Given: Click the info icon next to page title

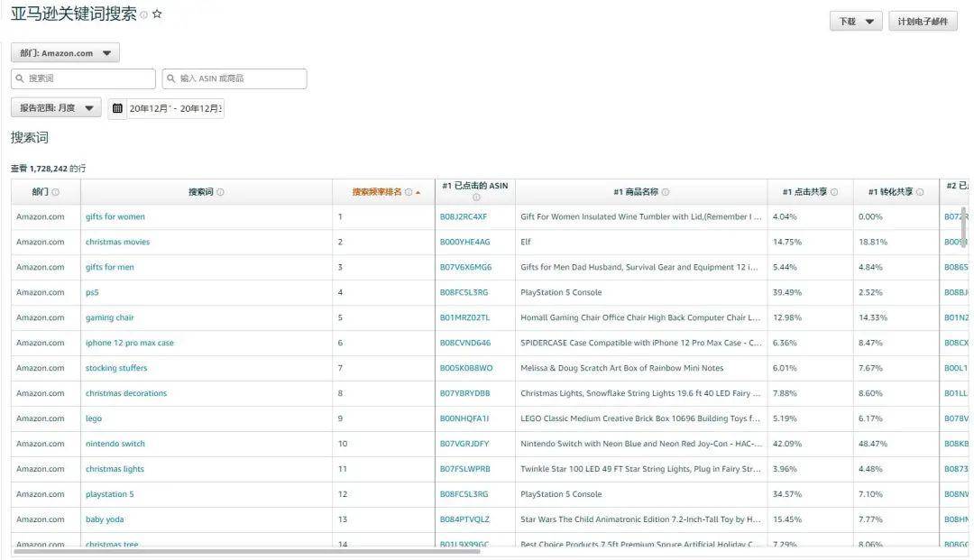Looking at the screenshot, I should click(144, 15).
